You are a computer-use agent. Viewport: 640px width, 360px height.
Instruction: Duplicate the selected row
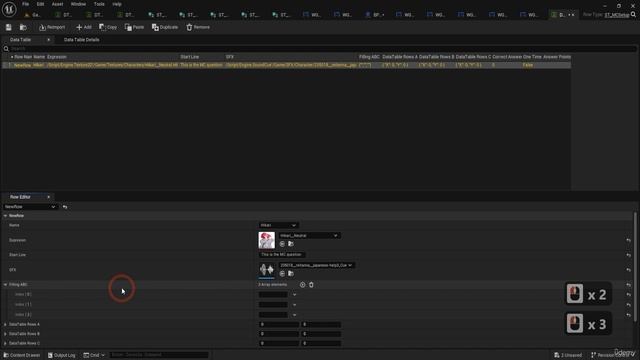tap(165, 27)
